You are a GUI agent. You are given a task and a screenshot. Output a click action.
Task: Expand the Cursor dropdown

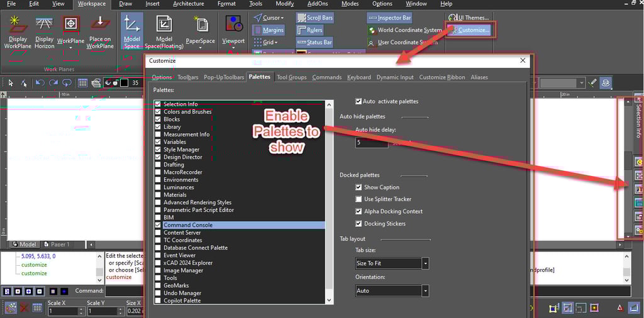(282, 18)
